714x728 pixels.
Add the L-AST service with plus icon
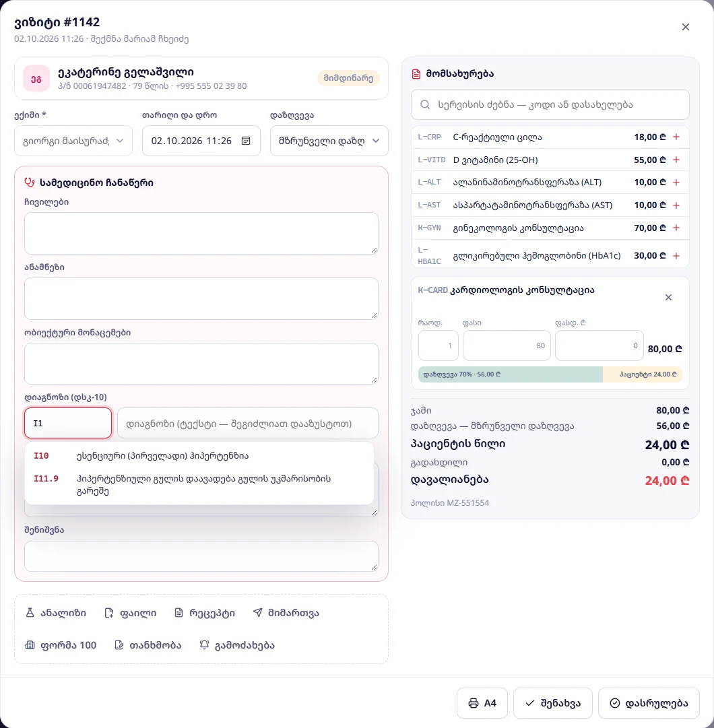(x=676, y=205)
